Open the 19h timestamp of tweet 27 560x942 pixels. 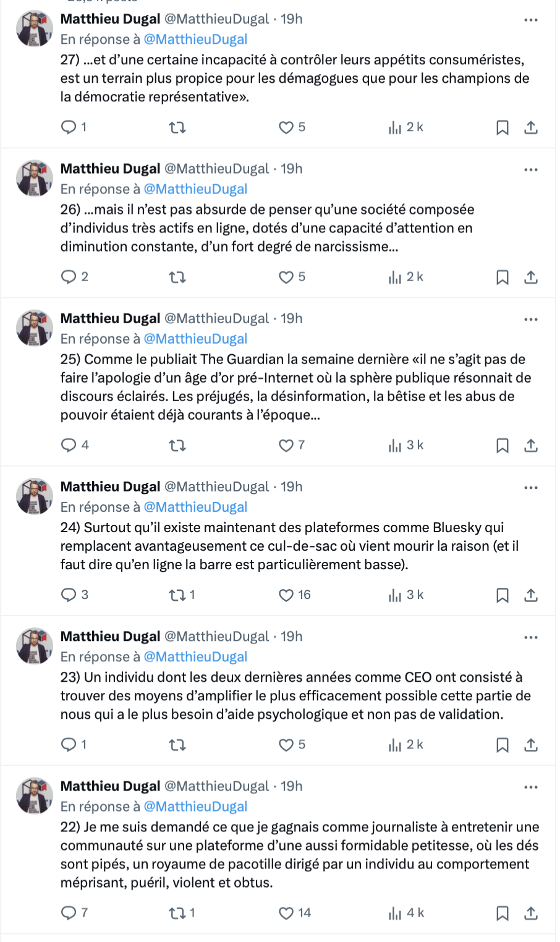[x=292, y=19]
